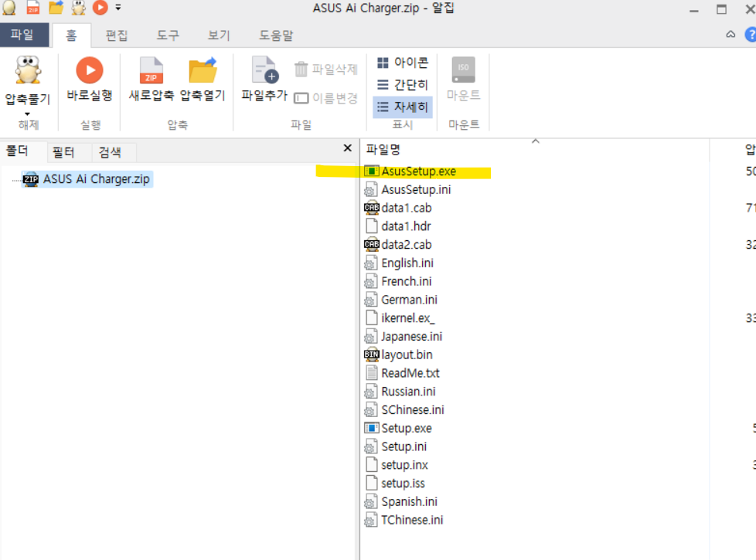This screenshot has height=560, width=756.
Task: Click quick access open folder icon
Action: pyautogui.click(x=56, y=7)
